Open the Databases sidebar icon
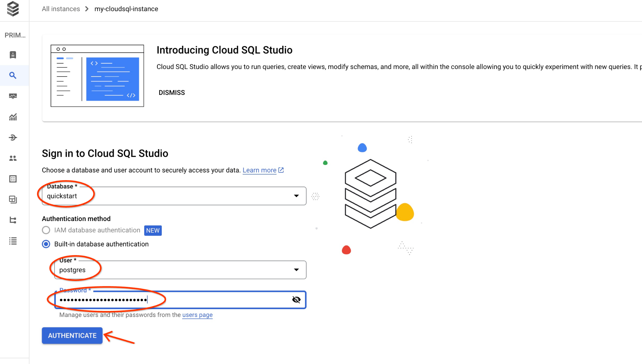 click(x=13, y=179)
